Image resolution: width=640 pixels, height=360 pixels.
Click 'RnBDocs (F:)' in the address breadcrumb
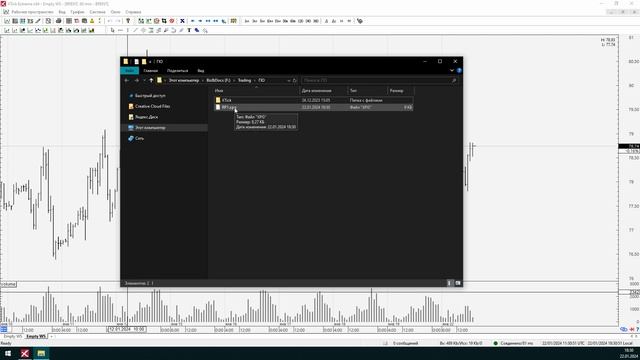[218, 80]
